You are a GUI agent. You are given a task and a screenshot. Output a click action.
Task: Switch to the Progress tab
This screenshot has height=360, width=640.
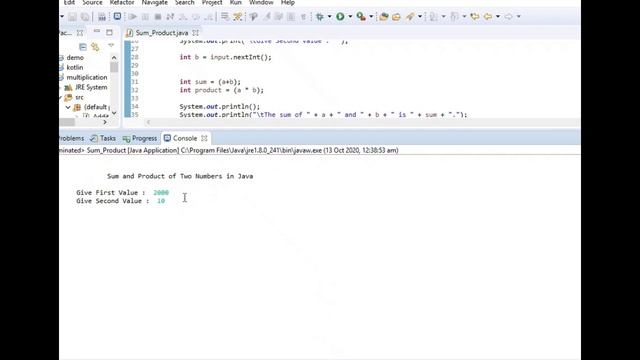point(140,138)
